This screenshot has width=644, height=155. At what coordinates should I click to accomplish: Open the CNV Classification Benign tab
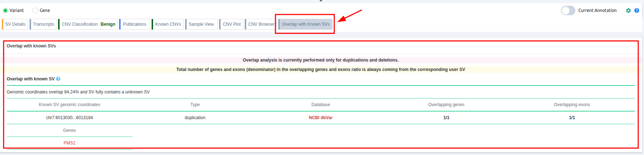click(x=88, y=24)
